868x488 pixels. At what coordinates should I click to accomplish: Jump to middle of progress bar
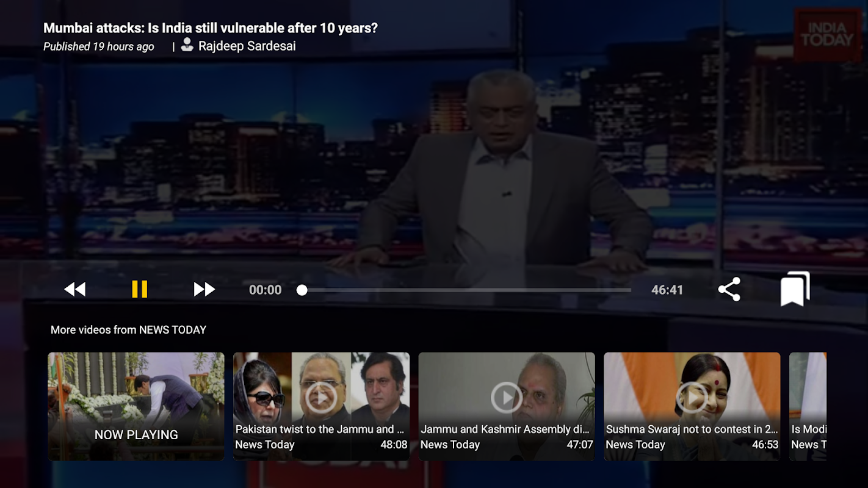tap(467, 290)
